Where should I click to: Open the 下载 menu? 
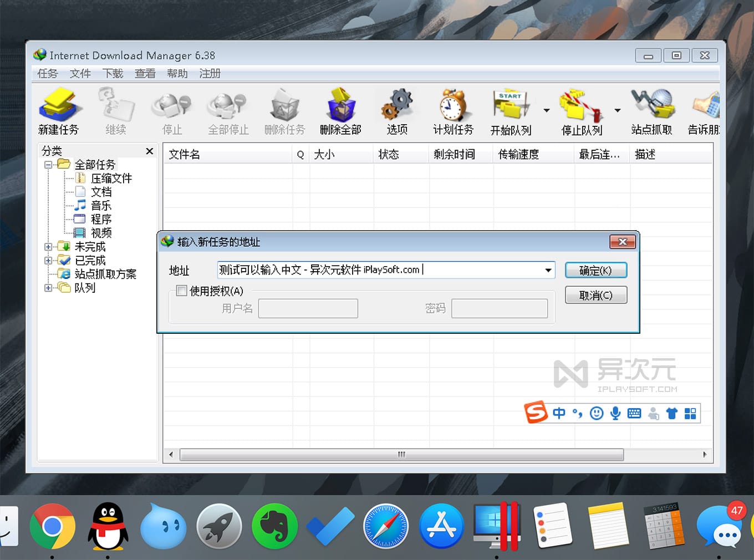[113, 73]
